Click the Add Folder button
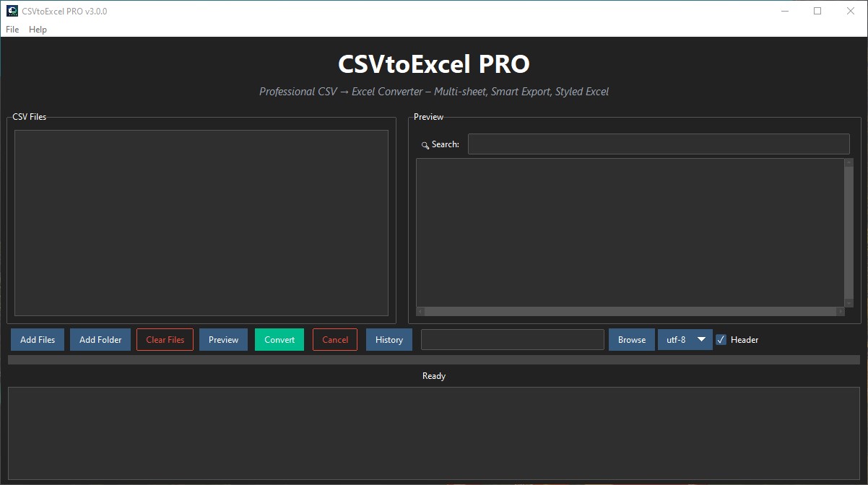Viewport: 868px width, 485px height. tap(100, 339)
